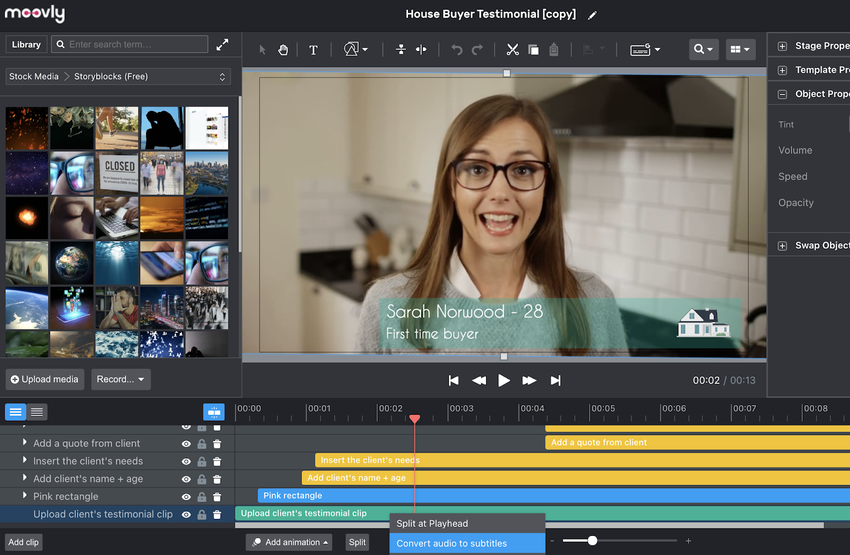This screenshot has height=555, width=850.
Task: Open the Storyblocks (Free) source dropdown
Action: click(118, 76)
